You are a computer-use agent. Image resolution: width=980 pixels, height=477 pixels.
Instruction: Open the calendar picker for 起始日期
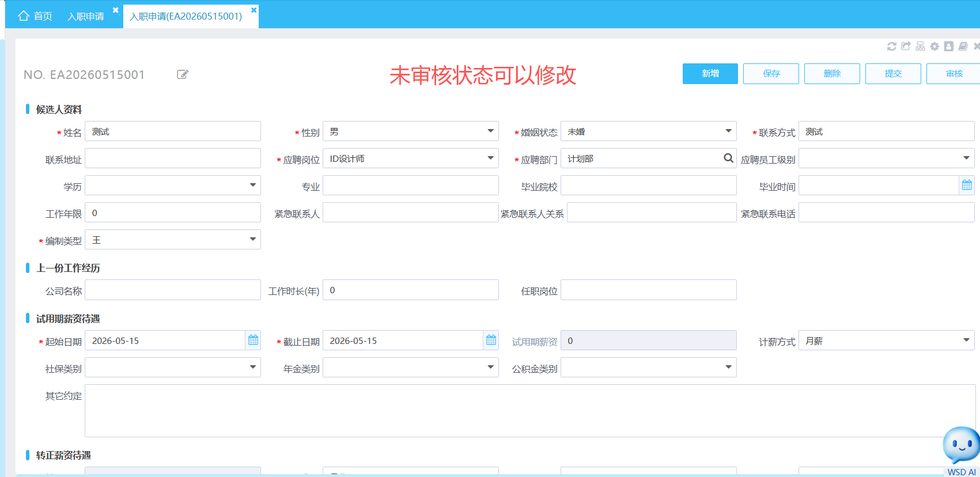[253, 340]
